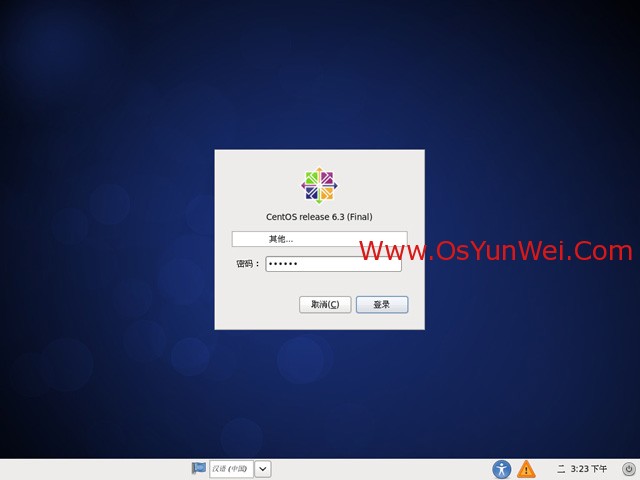Image resolution: width=640 pixels, height=480 pixels.
Task: Click the masked dots in password field
Action: point(284,264)
